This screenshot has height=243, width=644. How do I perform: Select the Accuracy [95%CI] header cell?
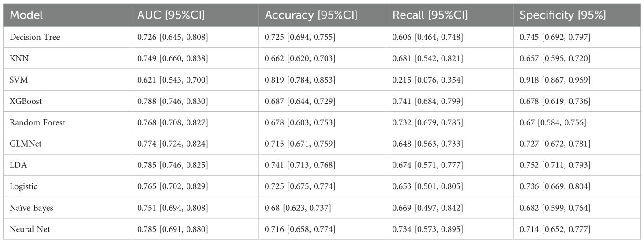point(311,15)
